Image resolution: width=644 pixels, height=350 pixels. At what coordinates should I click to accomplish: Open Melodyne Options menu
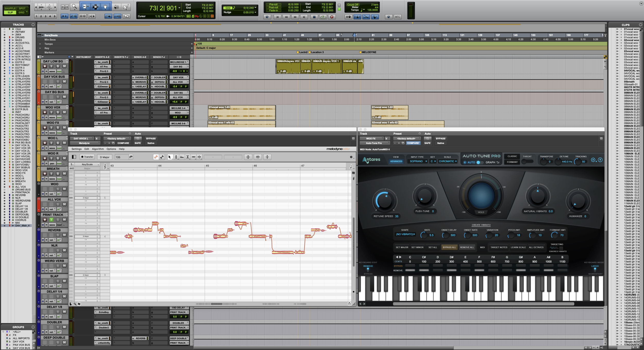111,149
